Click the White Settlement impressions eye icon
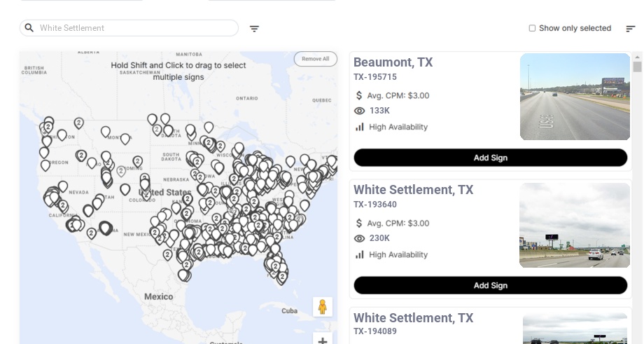Screen dimensions: 644x344 click(360, 238)
